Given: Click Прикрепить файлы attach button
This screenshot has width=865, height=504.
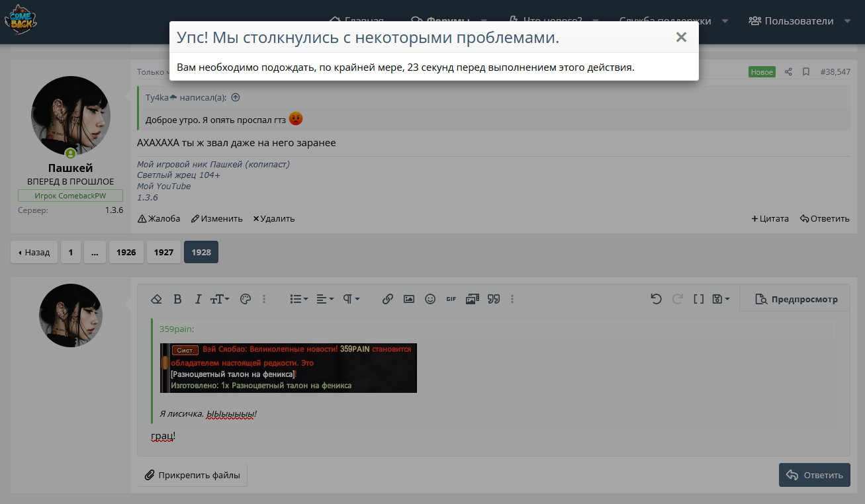Looking at the screenshot, I should pos(193,475).
